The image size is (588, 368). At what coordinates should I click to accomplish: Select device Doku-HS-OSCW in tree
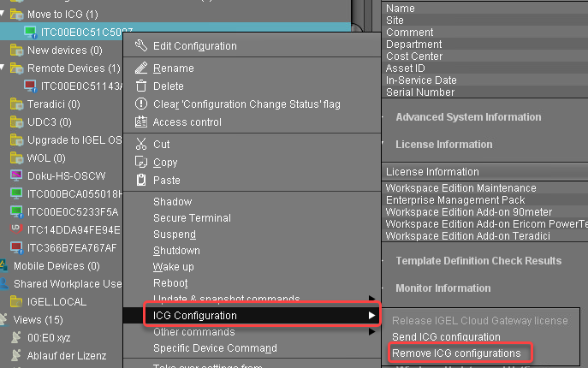point(62,175)
